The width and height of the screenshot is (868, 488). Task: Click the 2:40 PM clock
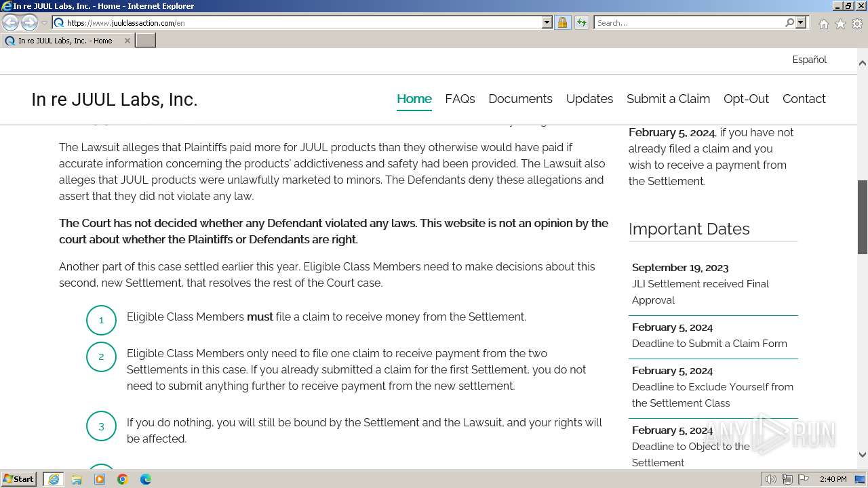tap(833, 479)
